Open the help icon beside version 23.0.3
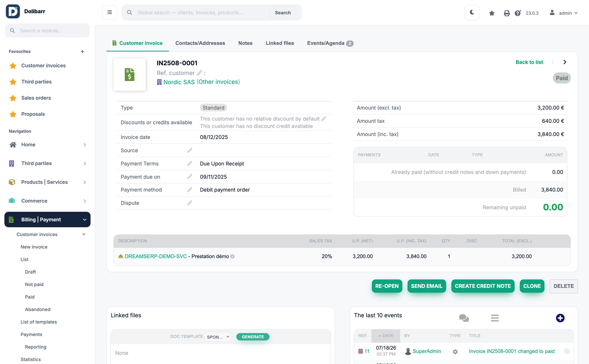 (x=518, y=13)
